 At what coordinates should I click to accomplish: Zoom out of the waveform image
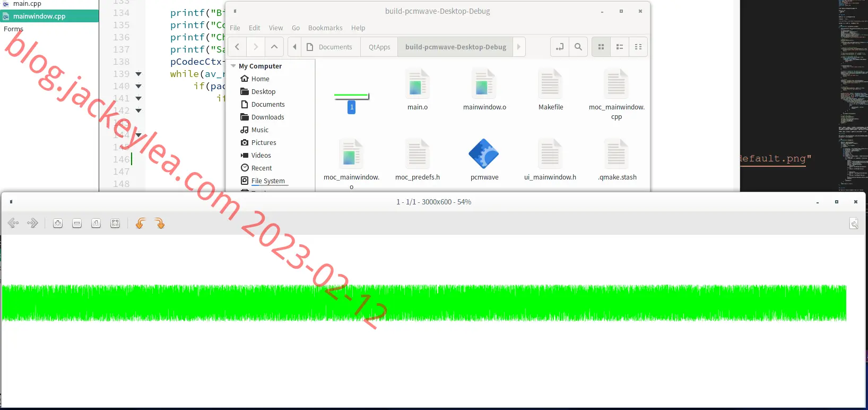(x=77, y=224)
